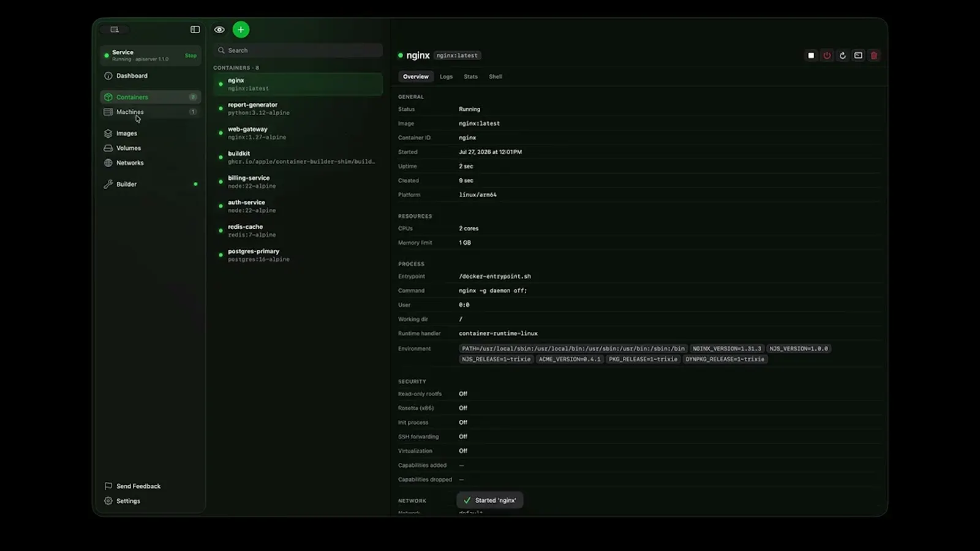
Task: Click the nginx:latest tag badge in the header
Action: [457, 56]
